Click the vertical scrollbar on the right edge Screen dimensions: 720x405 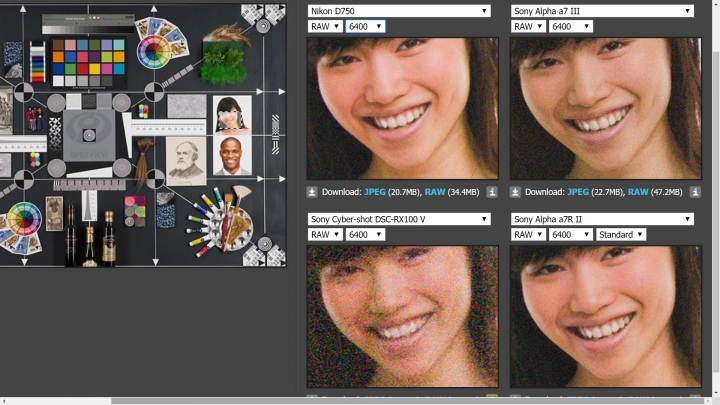click(716, 211)
